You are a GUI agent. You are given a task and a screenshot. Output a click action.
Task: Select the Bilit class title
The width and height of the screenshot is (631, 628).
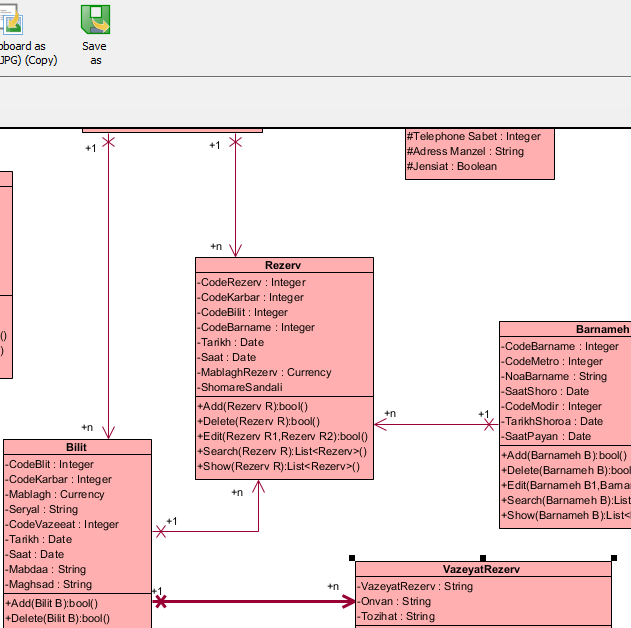point(76,447)
